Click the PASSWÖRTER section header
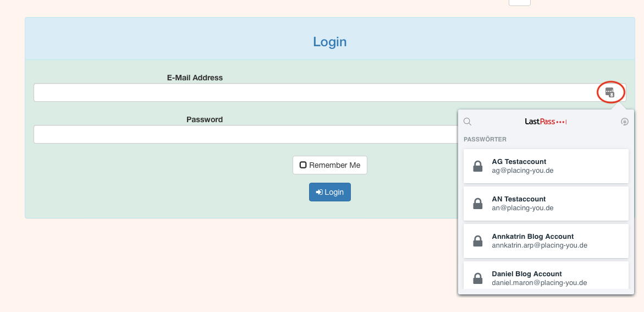The image size is (644, 312). (485, 140)
